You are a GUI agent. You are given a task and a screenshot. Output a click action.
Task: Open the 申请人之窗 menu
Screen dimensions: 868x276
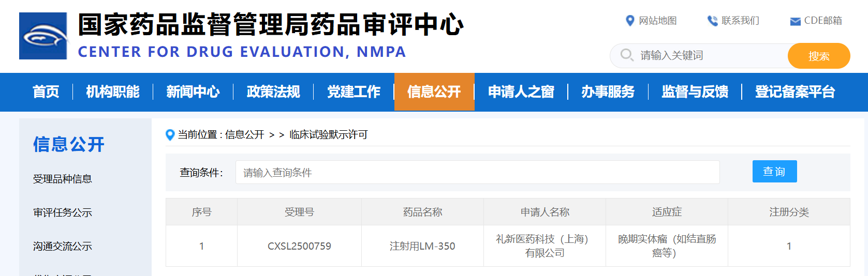pos(521,92)
